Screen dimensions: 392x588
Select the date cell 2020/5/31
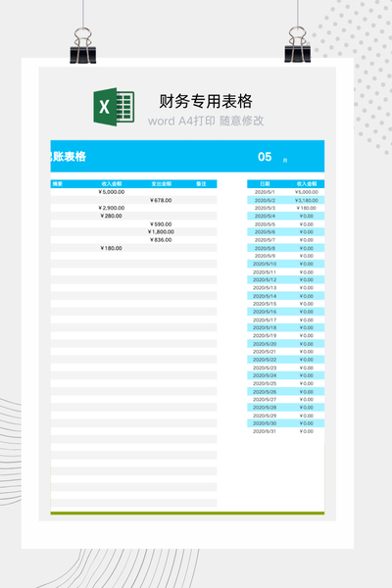pyautogui.click(x=265, y=431)
